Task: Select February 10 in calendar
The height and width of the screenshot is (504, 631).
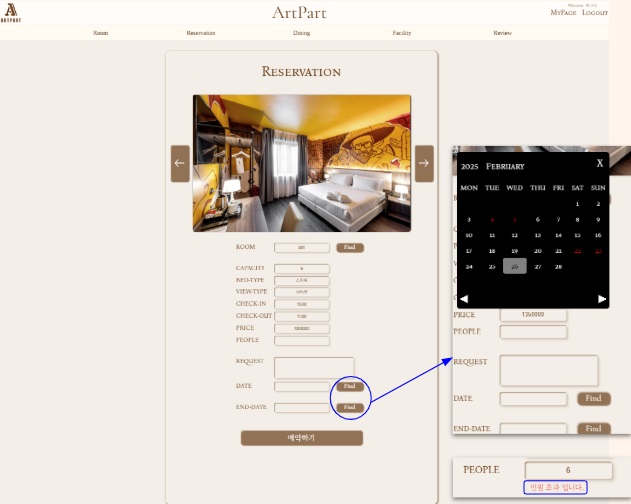Action: click(469, 235)
